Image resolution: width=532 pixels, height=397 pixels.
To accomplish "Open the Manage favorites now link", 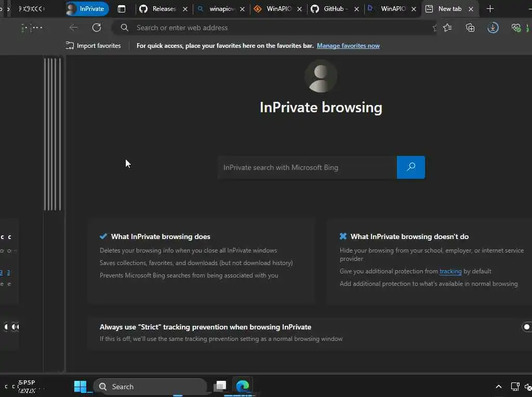I will click(348, 46).
